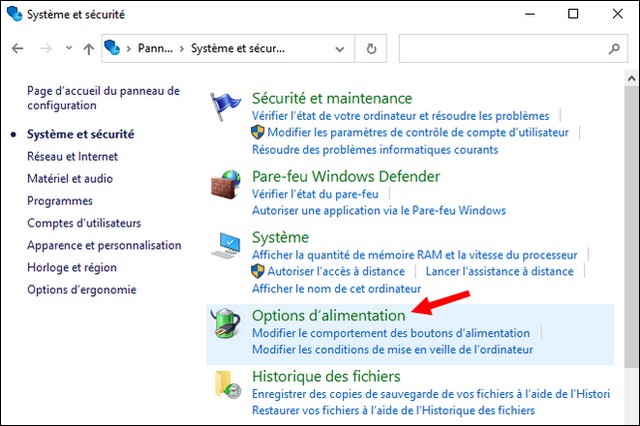Open the recent locations dropdown arrow

(69, 48)
